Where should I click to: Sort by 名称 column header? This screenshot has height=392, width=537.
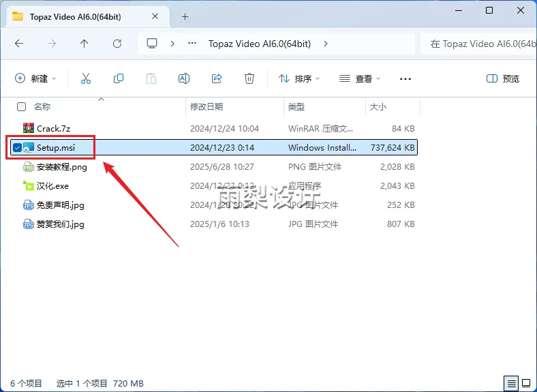pos(42,106)
